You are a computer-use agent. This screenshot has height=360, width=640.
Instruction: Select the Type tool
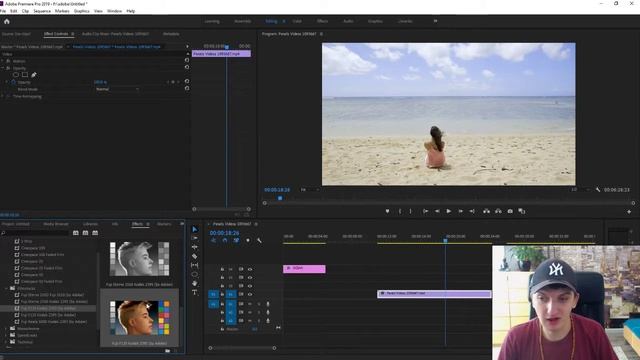pyautogui.click(x=195, y=292)
